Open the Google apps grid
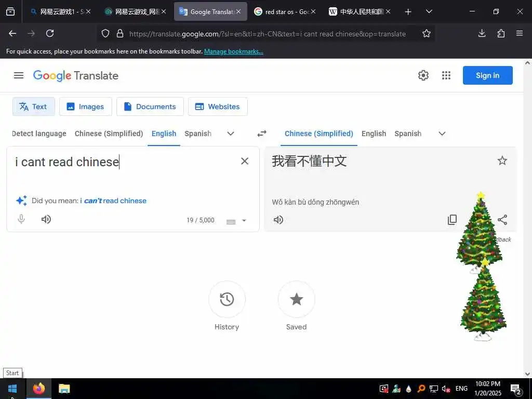 coord(446,75)
